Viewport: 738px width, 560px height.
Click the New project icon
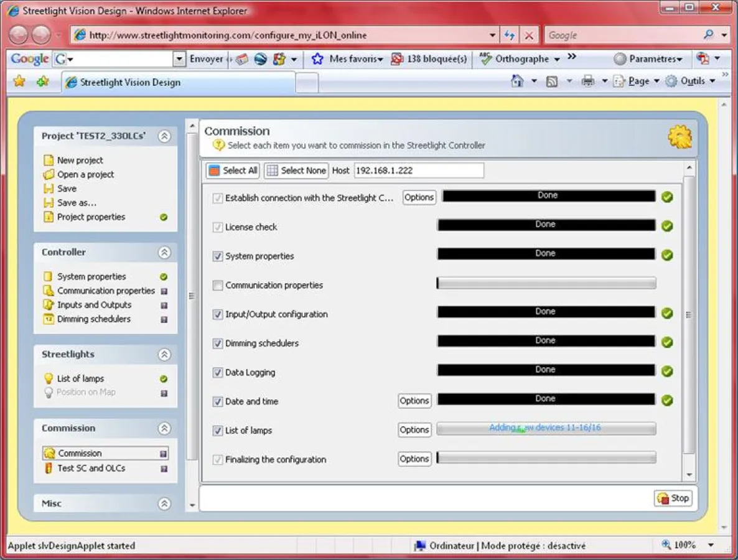pos(48,161)
